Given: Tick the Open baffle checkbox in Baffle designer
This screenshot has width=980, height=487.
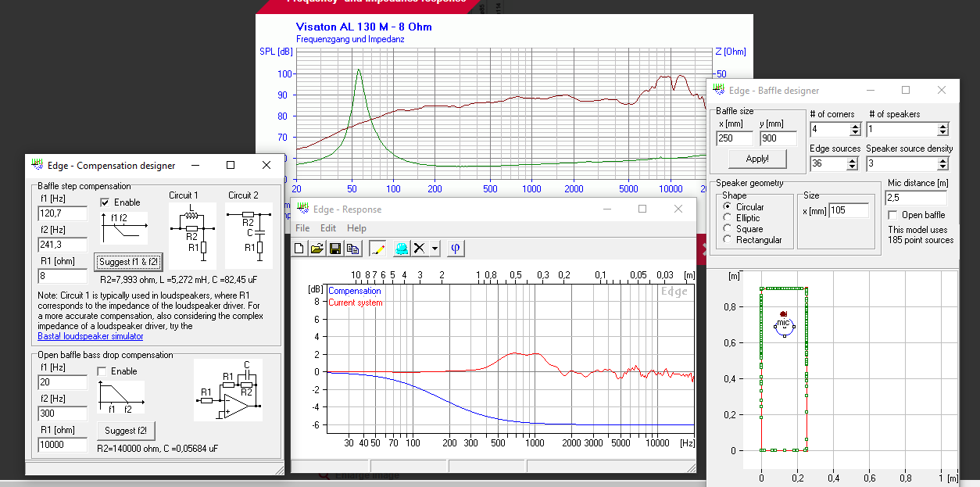Looking at the screenshot, I should 893,215.
